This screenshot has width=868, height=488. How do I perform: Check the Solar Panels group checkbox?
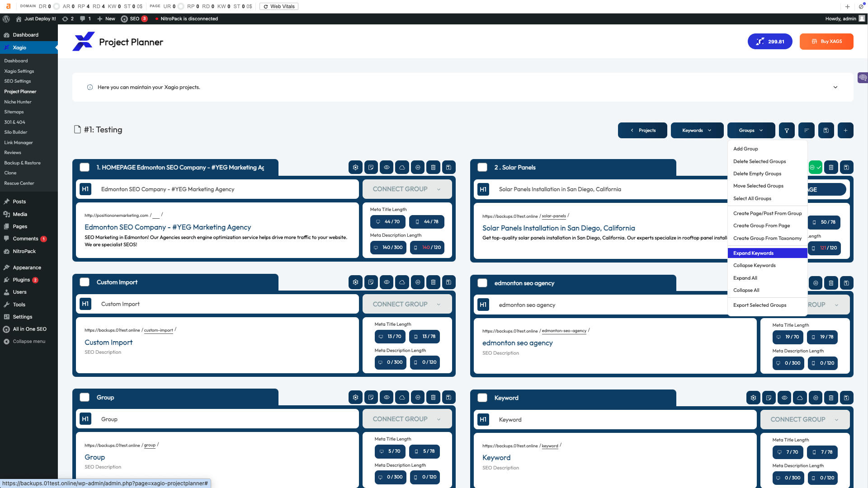(x=482, y=167)
